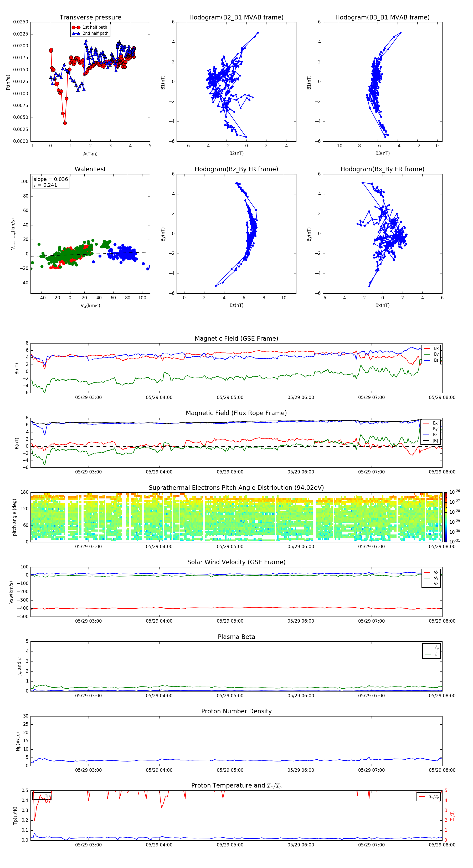Screen dimensions: 473x868
Task: Click '05/29 07:00' tick under Proton Number Density plot
Action: (371, 770)
